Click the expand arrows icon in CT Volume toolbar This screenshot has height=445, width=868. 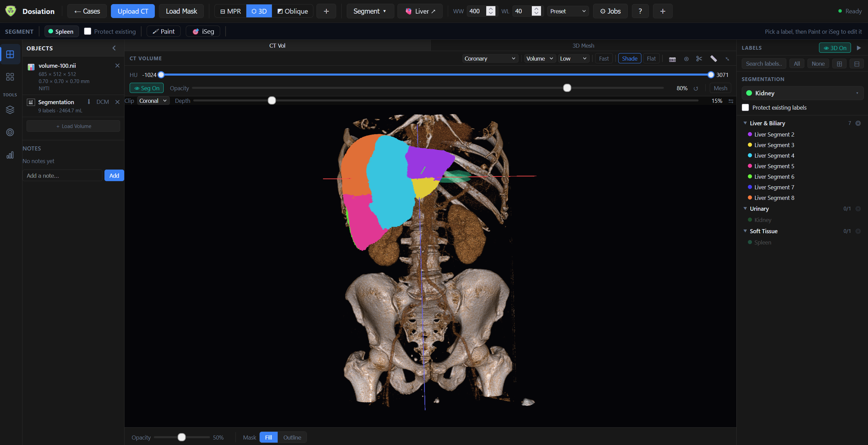(x=727, y=59)
